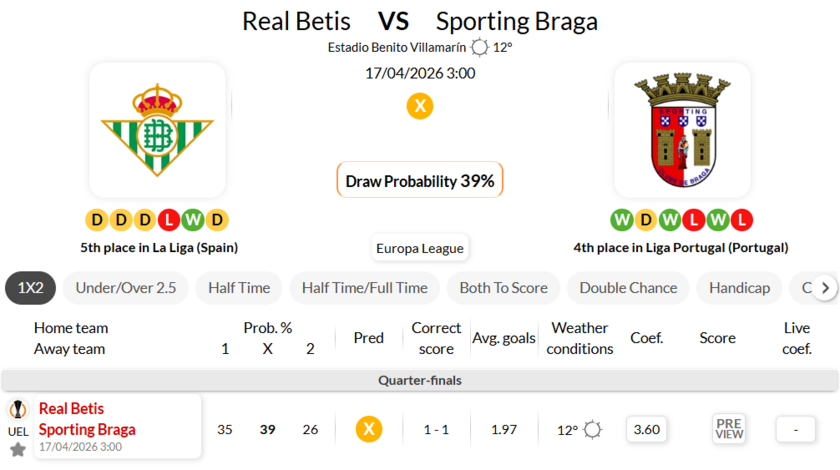Click Real Betis green W form badge
The height and width of the screenshot is (470, 840).
(x=194, y=219)
